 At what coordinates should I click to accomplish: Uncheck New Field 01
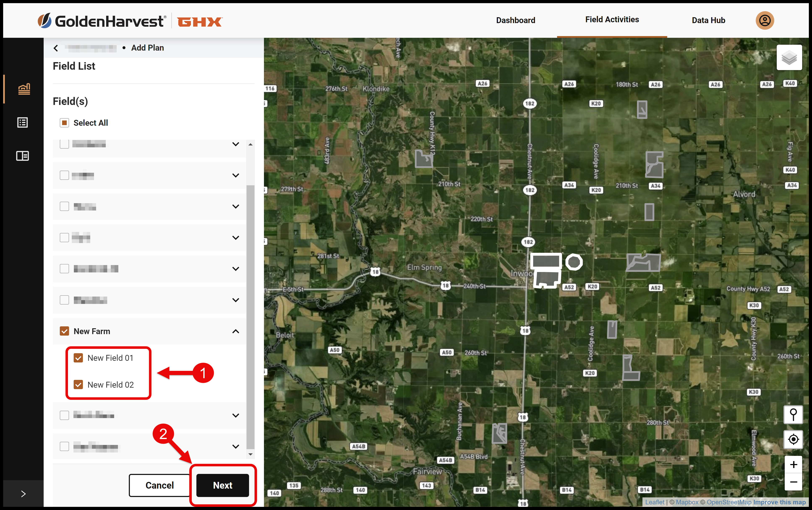coord(78,358)
